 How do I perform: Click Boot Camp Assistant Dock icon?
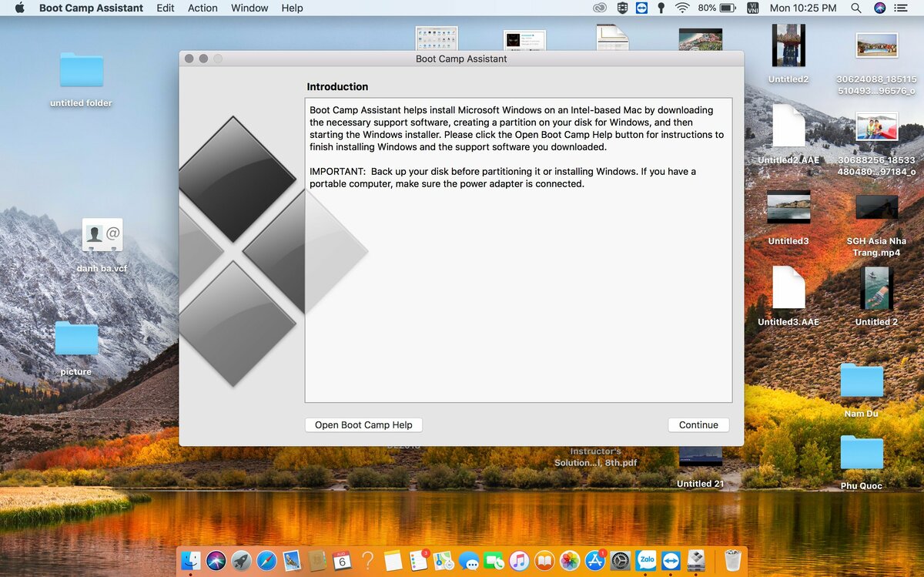pyautogui.click(x=696, y=560)
